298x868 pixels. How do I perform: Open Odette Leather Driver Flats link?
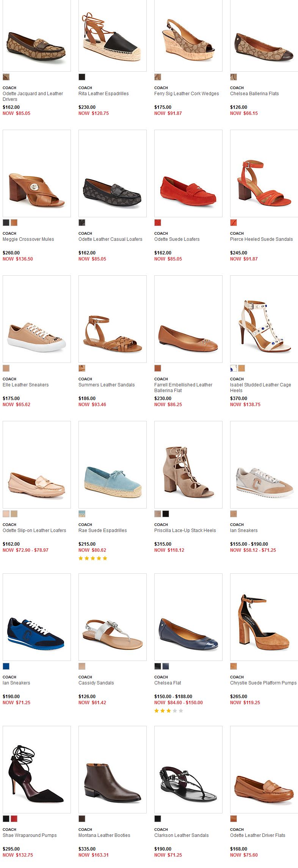[257, 835]
